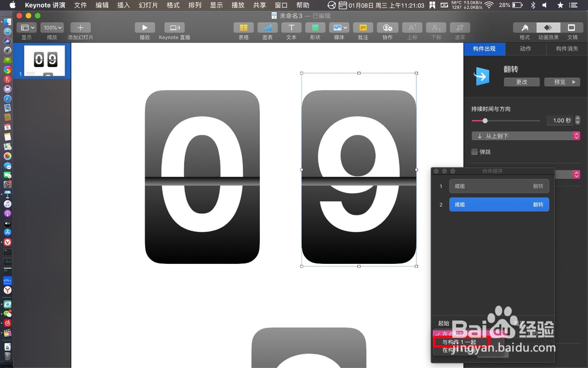Image resolution: width=588 pixels, height=368 pixels.
Task: Select slide 1 thumbnail in navigator
Action: [44, 61]
